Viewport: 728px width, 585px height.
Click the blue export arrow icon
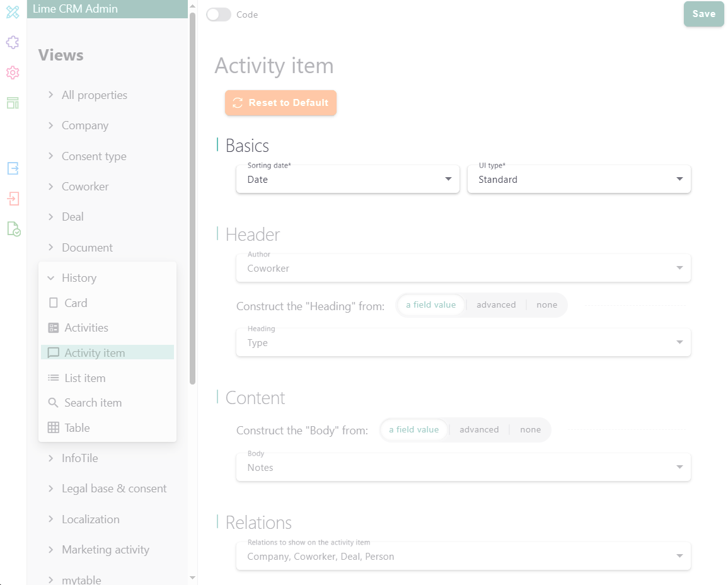click(x=13, y=168)
